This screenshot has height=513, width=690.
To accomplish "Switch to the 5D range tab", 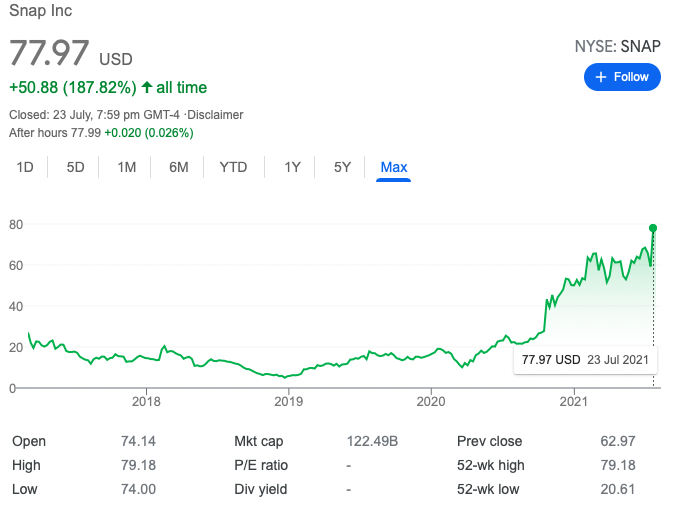I will 76,167.
